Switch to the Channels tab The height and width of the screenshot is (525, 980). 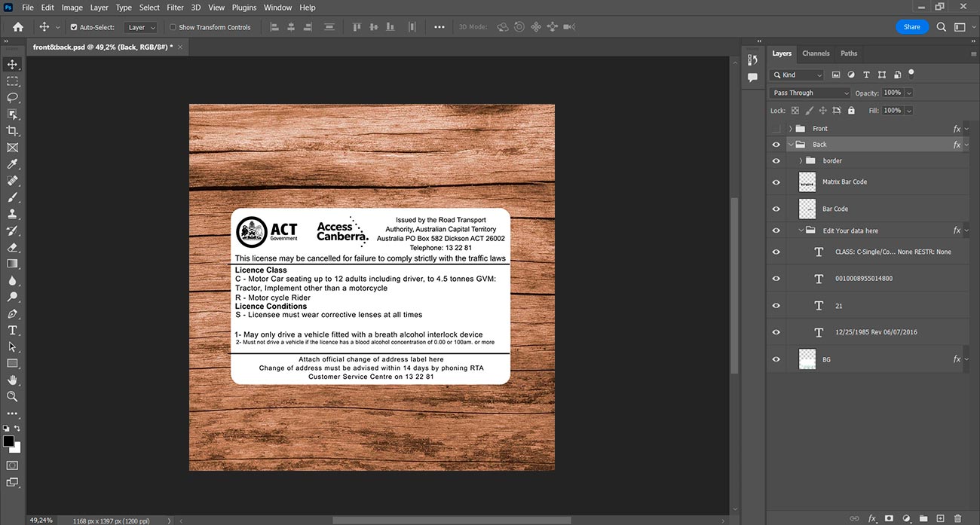(x=816, y=53)
